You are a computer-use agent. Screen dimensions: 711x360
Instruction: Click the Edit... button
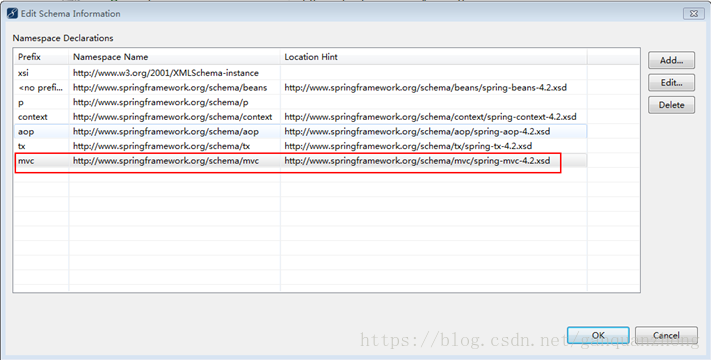[671, 83]
